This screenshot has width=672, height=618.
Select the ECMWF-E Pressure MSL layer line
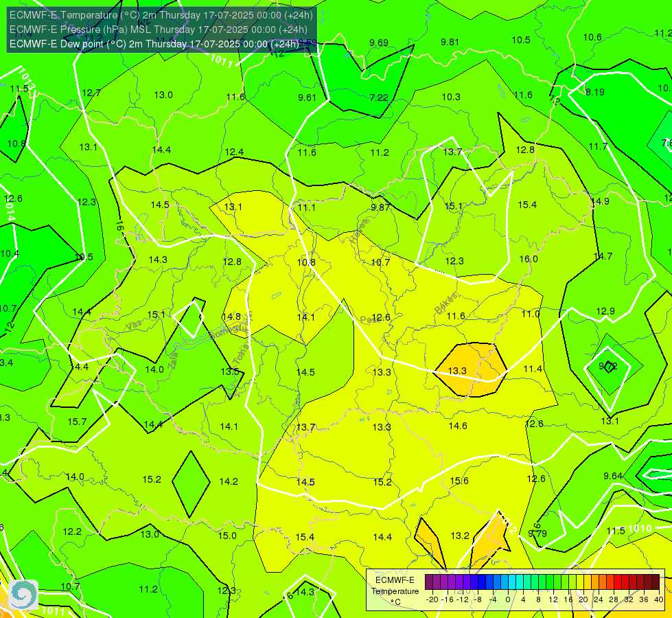click(158, 30)
